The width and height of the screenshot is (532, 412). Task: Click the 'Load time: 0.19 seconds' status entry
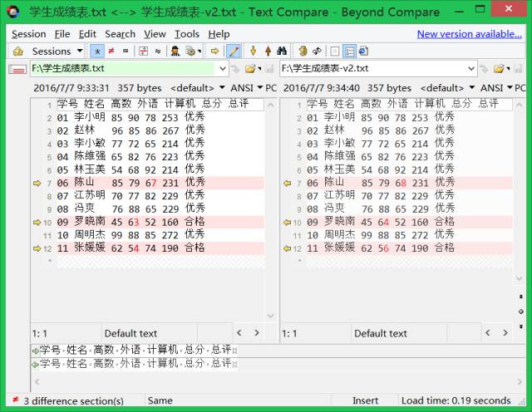pyautogui.click(x=456, y=401)
